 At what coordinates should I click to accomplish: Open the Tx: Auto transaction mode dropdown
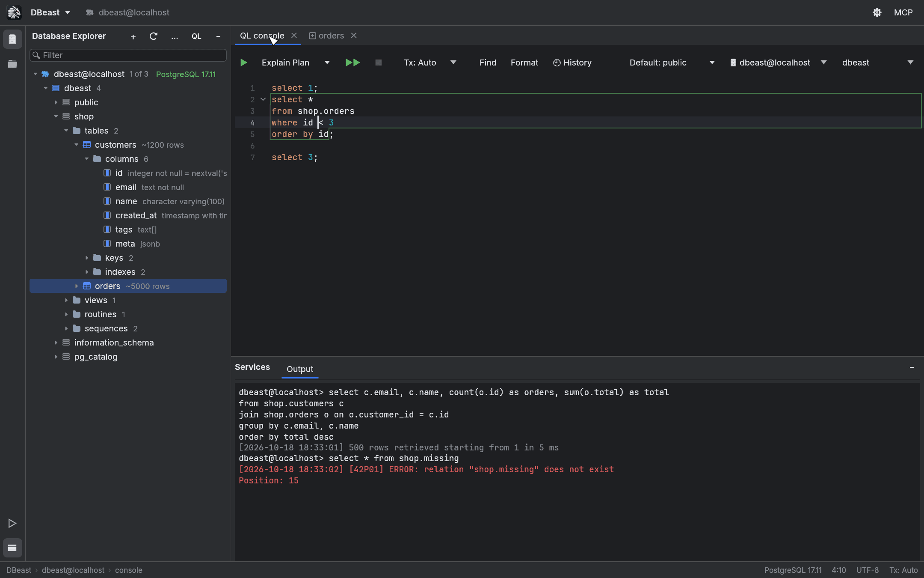coord(453,63)
